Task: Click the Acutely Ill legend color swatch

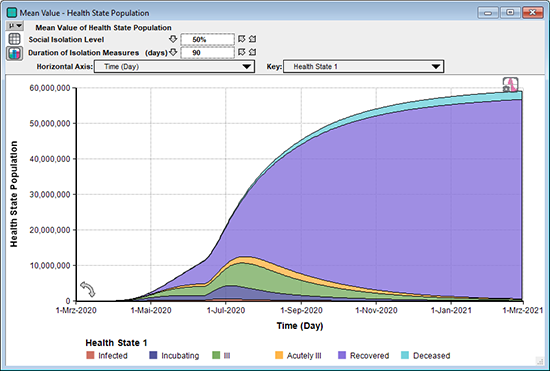Action: click(279, 355)
